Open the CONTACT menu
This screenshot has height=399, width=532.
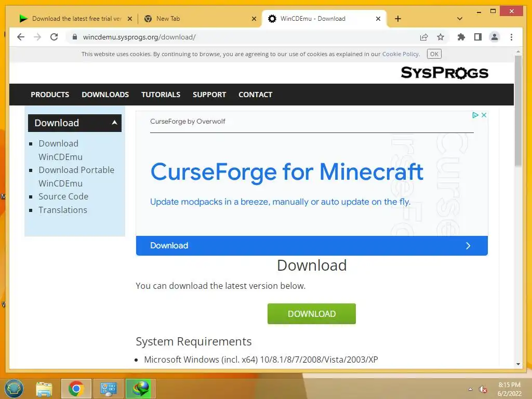click(x=256, y=95)
